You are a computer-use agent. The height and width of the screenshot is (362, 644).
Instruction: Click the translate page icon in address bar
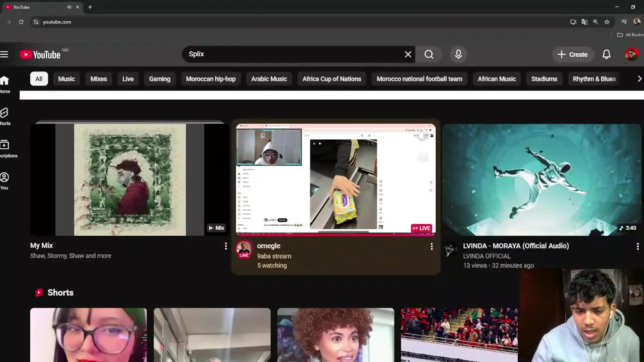(x=584, y=22)
